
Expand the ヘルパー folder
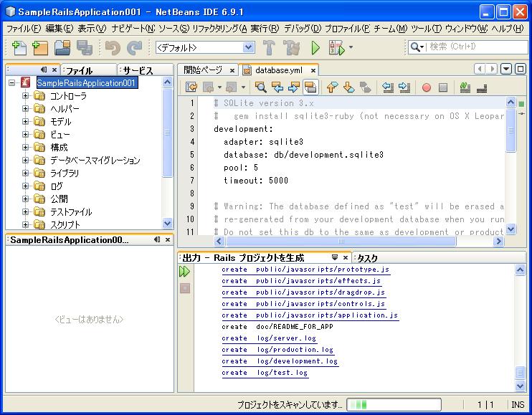pyautogui.click(x=25, y=108)
